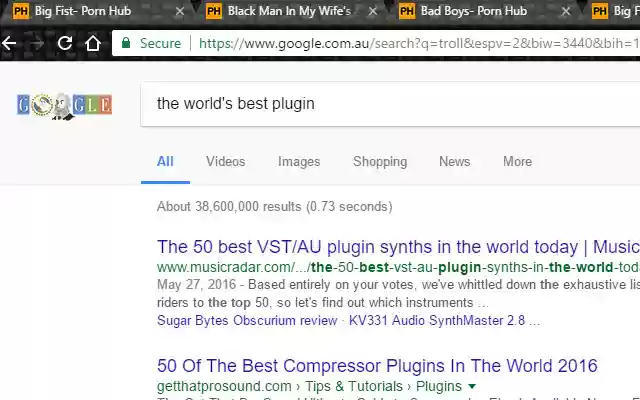Screen dimensions: 640x400
Task: Close the Black Man In My Wife's tab
Action: 373,11
